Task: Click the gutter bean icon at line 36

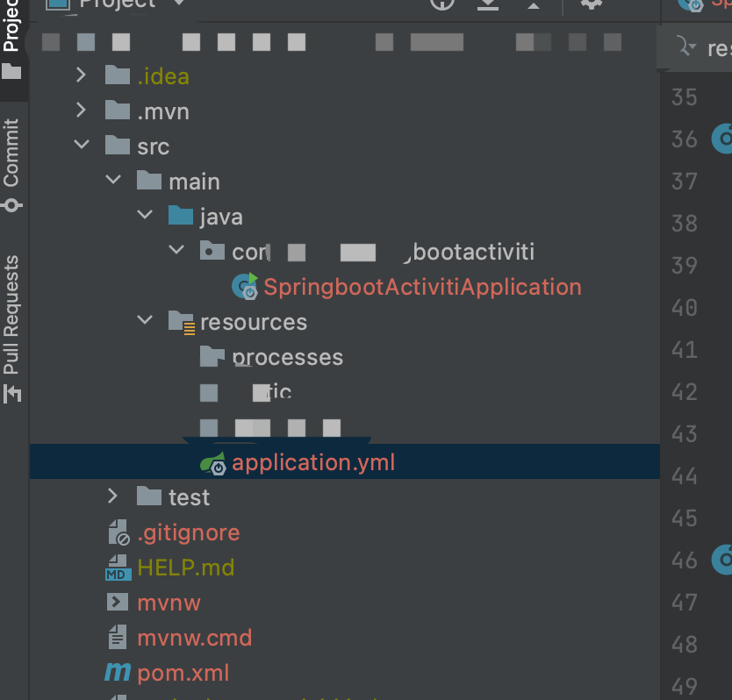Action: click(x=722, y=139)
